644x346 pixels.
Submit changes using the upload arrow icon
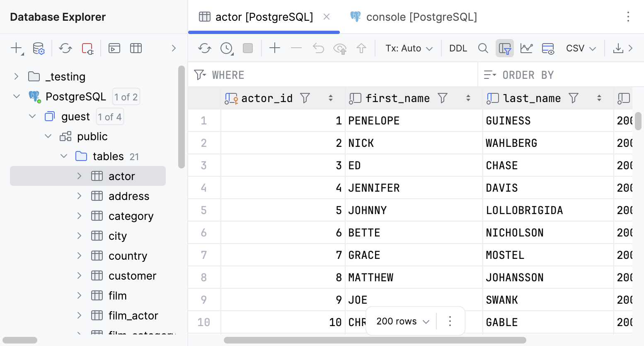tap(361, 48)
